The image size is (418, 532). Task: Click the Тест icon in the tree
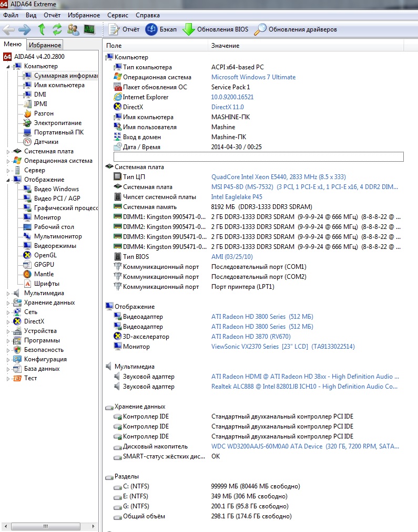[x=17, y=378]
